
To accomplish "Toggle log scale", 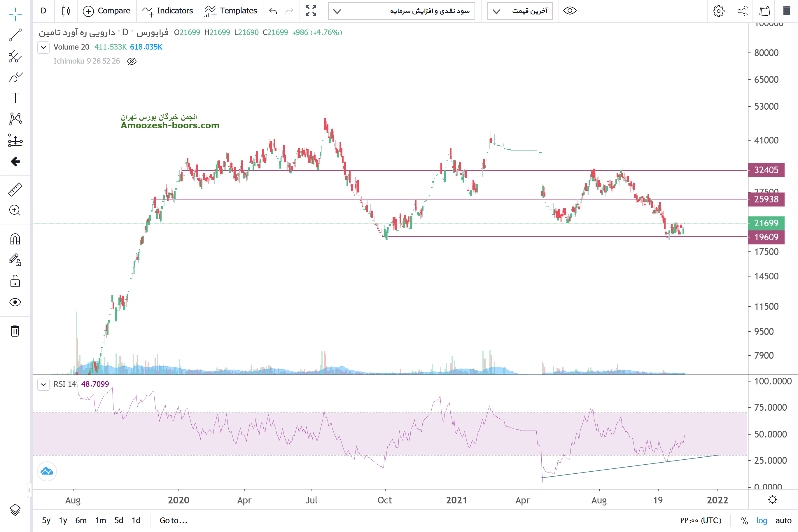I will [x=761, y=520].
